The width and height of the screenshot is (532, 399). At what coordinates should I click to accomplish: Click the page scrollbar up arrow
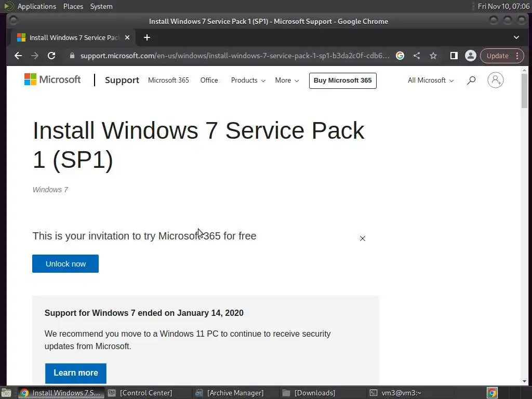(x=525, y=70)
